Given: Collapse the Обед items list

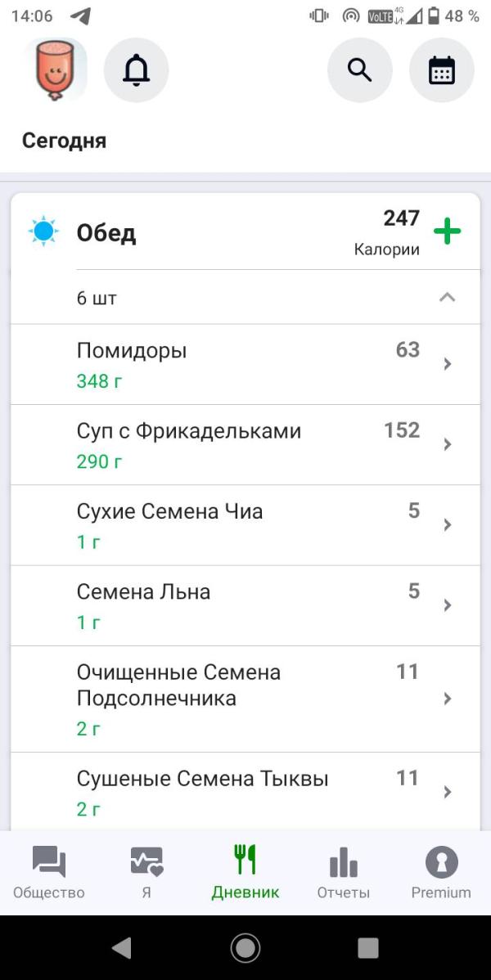Looking at the screenshot, I should [x=447, y=298].
